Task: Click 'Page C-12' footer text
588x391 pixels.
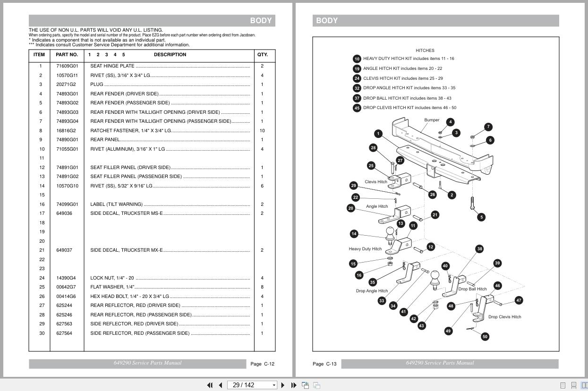Action: (262, 364)
